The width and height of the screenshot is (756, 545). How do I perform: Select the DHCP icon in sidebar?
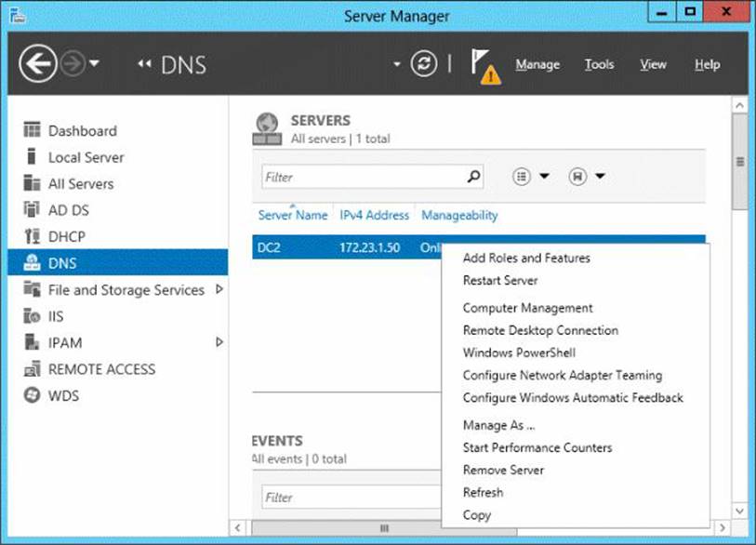[33, 237]
